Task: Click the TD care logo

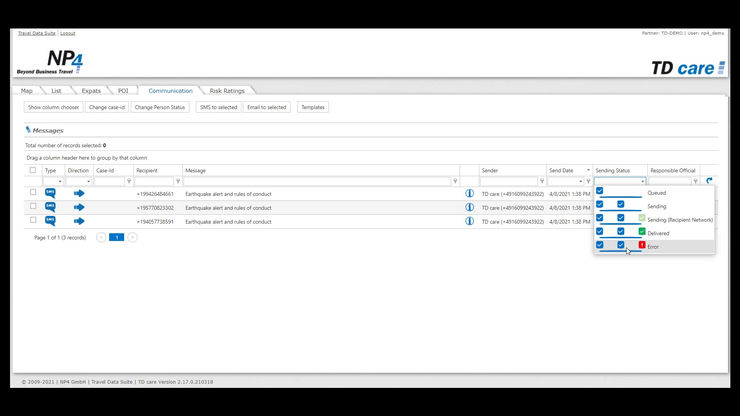Action: [688, 68]
